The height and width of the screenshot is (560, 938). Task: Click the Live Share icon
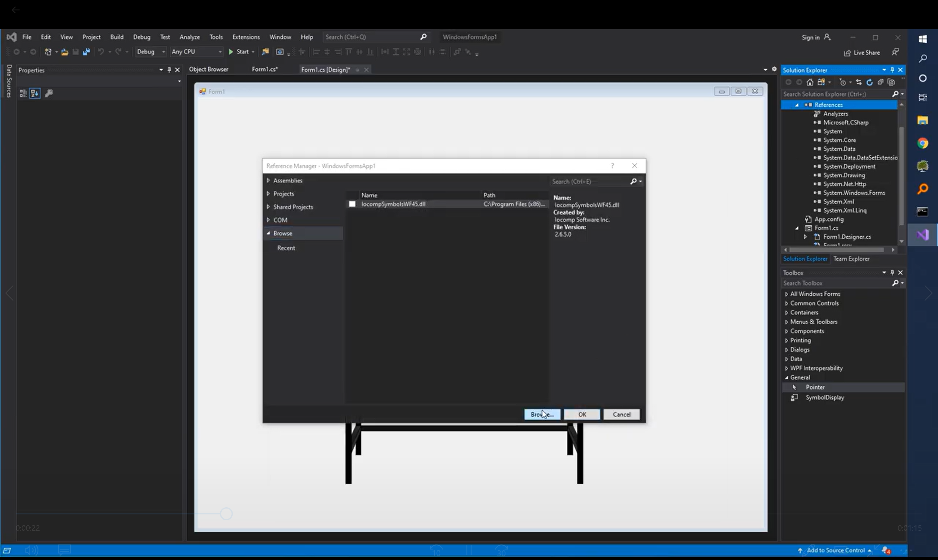[847, 53]
